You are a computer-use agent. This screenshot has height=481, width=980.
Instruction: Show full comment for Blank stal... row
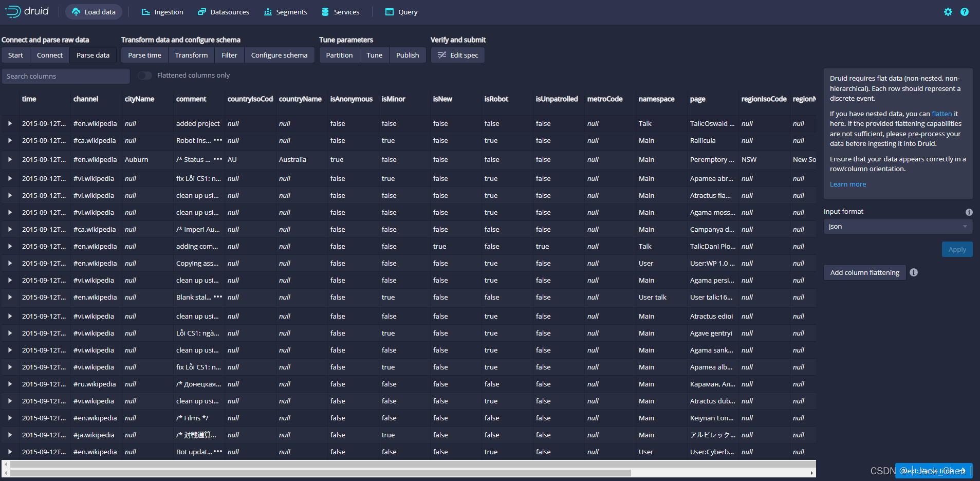pyautogui.click(x=218, y=297)
